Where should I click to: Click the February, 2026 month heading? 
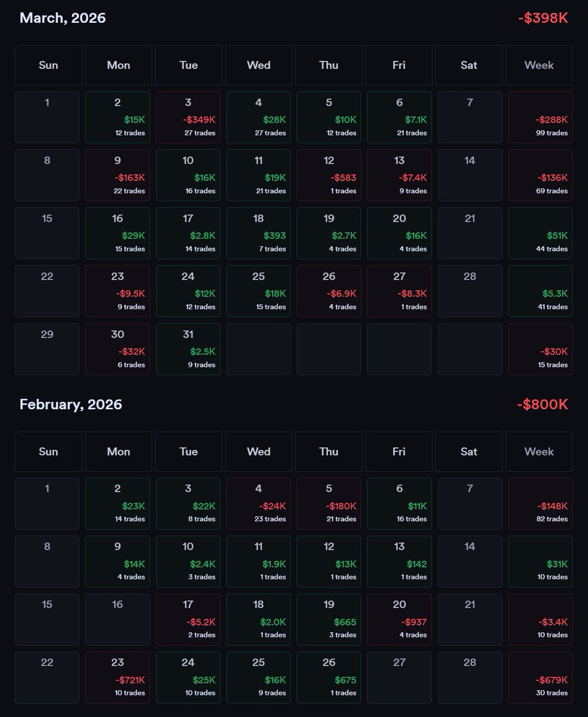point(71,405)
